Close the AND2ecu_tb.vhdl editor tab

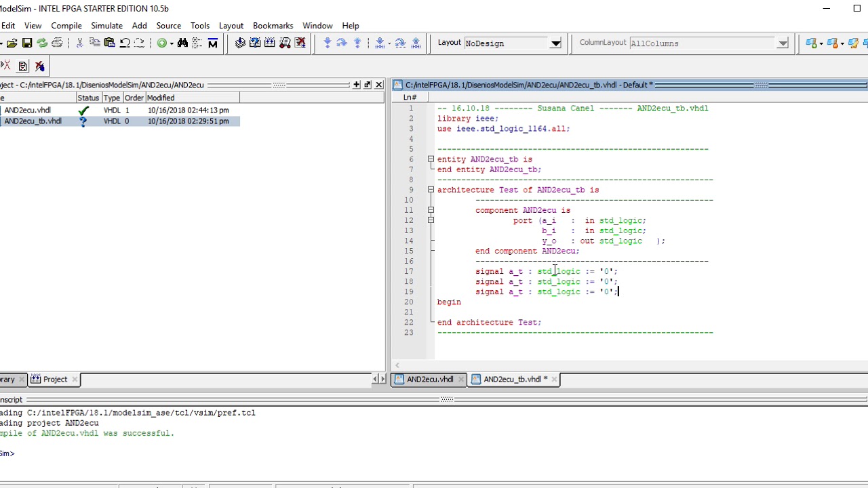tap(554, 380)
